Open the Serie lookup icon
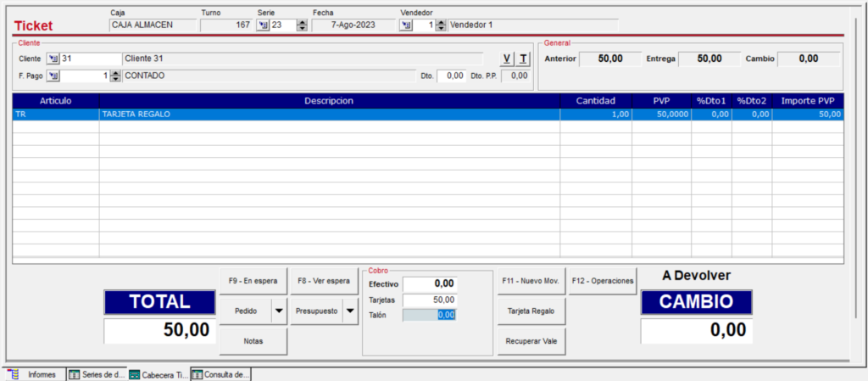Image resolution: width=868 pixels, height=381 pixels. tap(263, 25)
